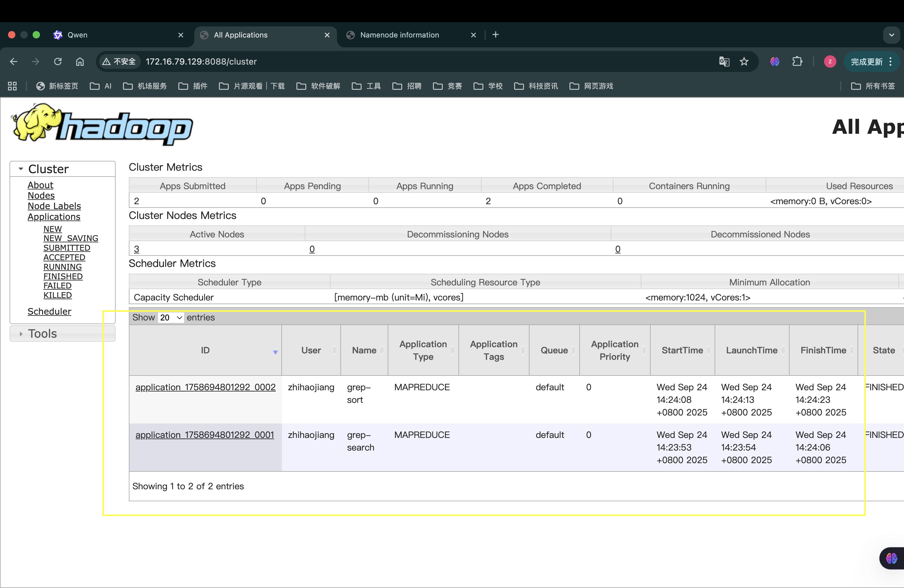Filter applications by KILLED state

coord(58,295)
